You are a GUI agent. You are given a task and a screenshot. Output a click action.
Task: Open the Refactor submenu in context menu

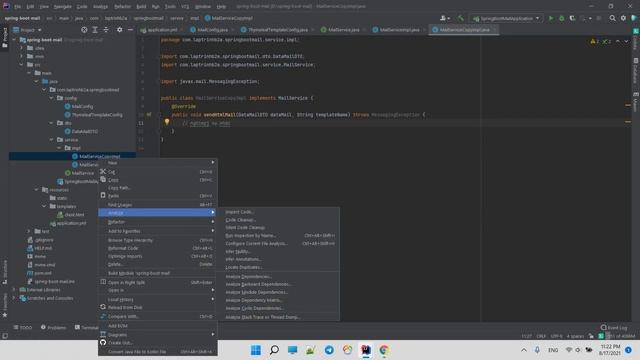[157, 222]
